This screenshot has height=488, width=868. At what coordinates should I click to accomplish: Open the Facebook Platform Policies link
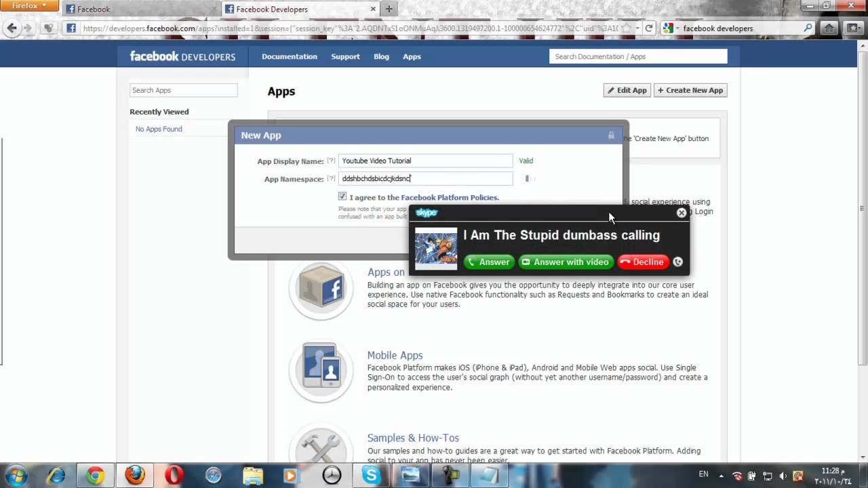(450, 198)
